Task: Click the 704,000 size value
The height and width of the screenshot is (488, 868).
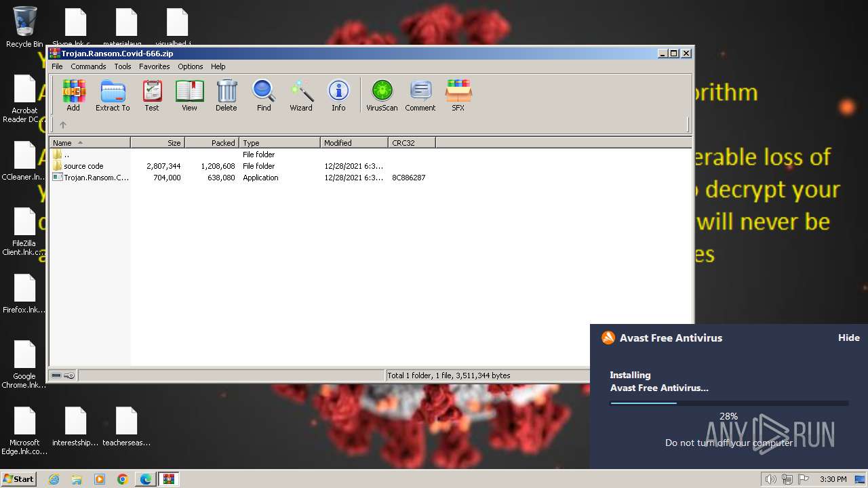Action: coord(167,178)
